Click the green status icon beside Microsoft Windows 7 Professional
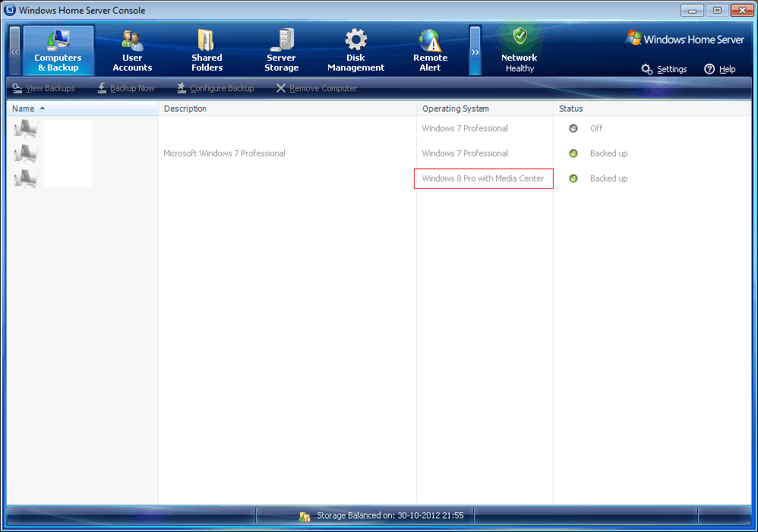This screenshot has width=758, height=532. tap(573, 153)
